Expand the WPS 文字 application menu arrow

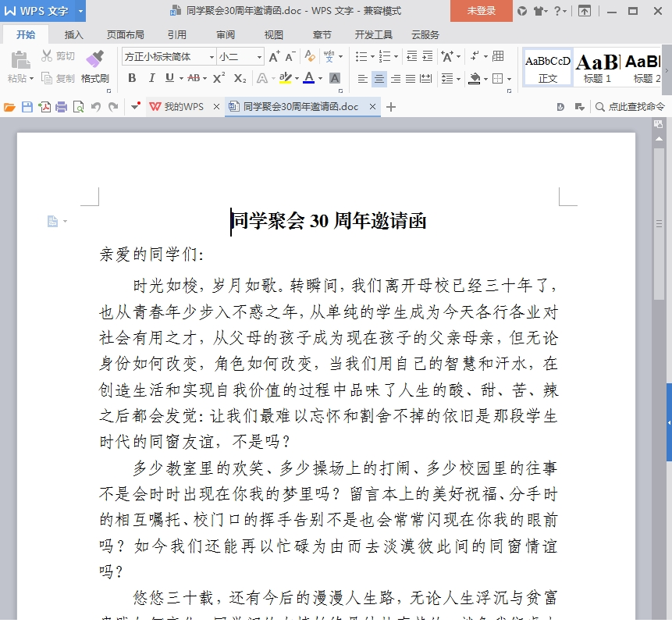point(80,11)
